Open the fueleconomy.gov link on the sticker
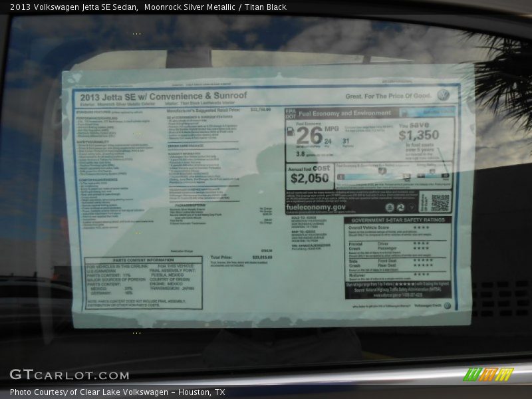This screenshot has height=399, width=532. coord(316,207)
